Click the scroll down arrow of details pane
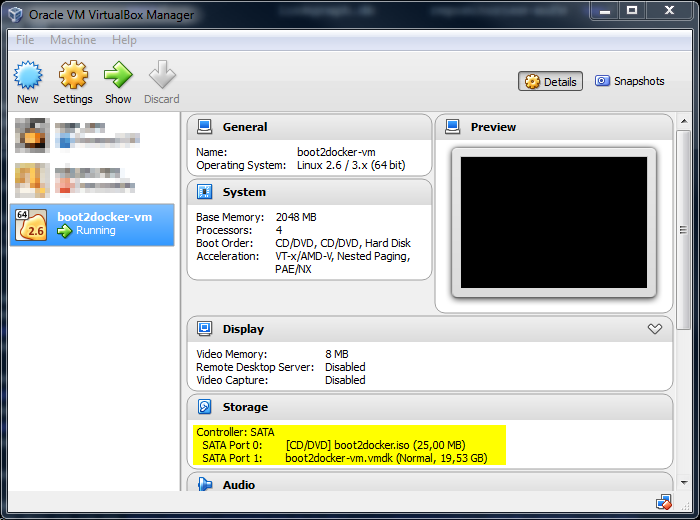Screen dimensions: 700x520 [683, 483]
